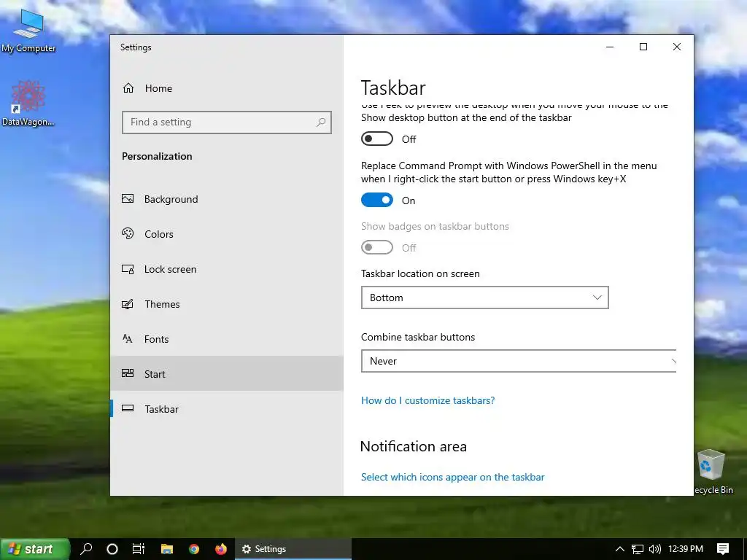747x560 pixels.
Task: Select Taskbar in the sidebar
Action: (x=226, y=408)
